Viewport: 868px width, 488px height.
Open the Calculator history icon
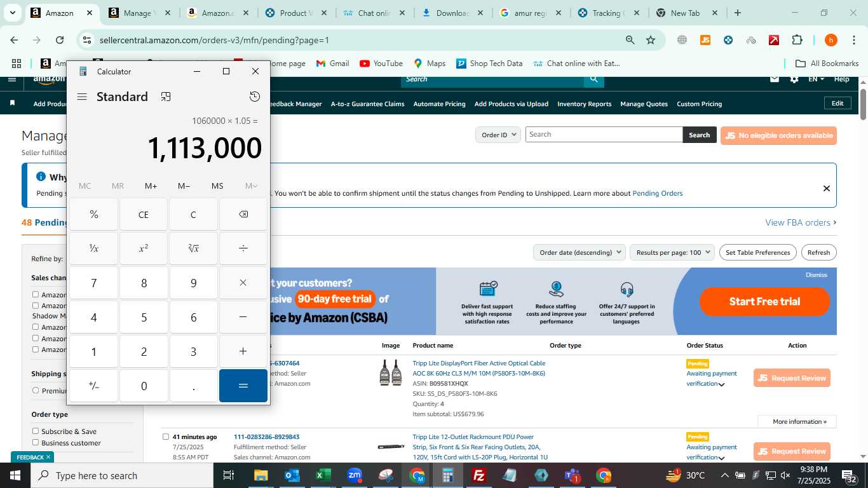coord(255,97)
